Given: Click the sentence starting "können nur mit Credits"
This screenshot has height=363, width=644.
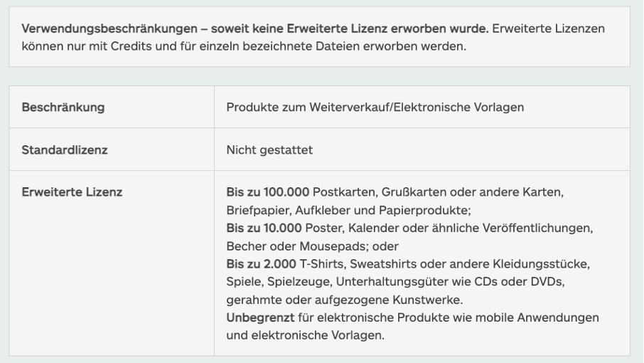Looking at the screenshot, I should pyautogui.click(x=245, y=47).
